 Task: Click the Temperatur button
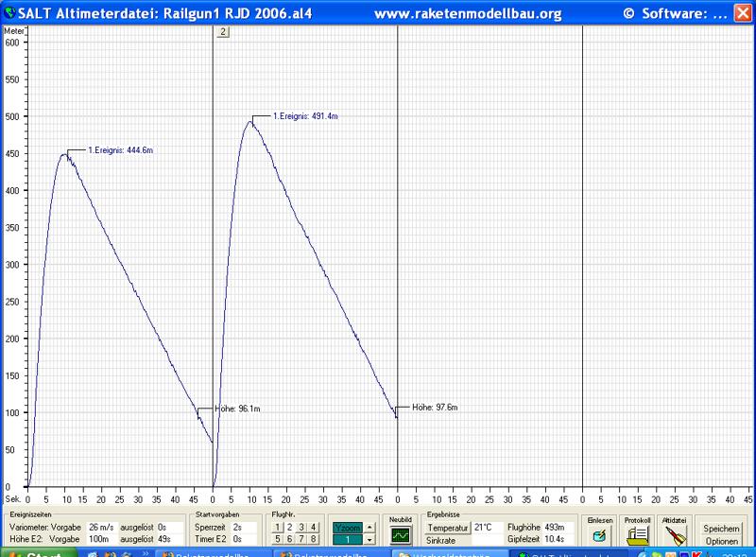[448, 528]
